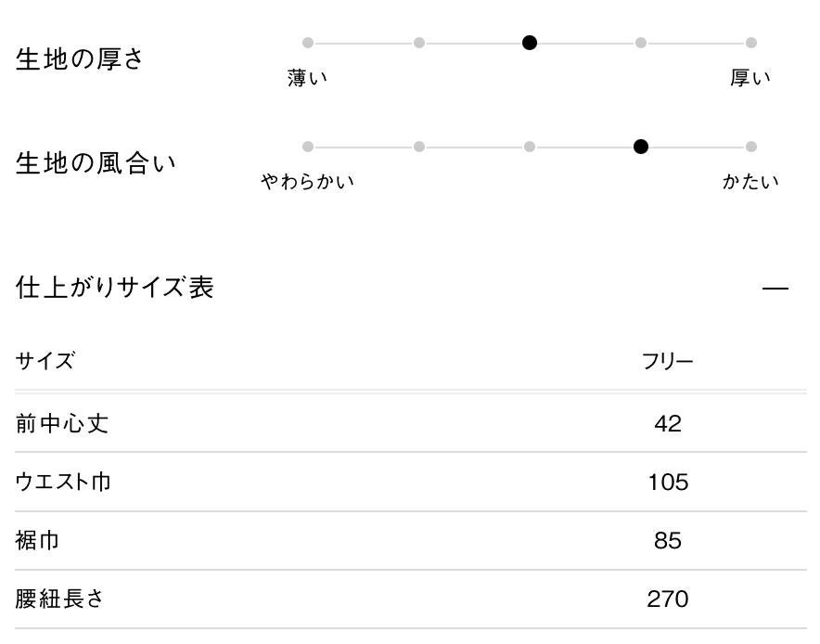Select the 裾巾 row label

point(38,541)
